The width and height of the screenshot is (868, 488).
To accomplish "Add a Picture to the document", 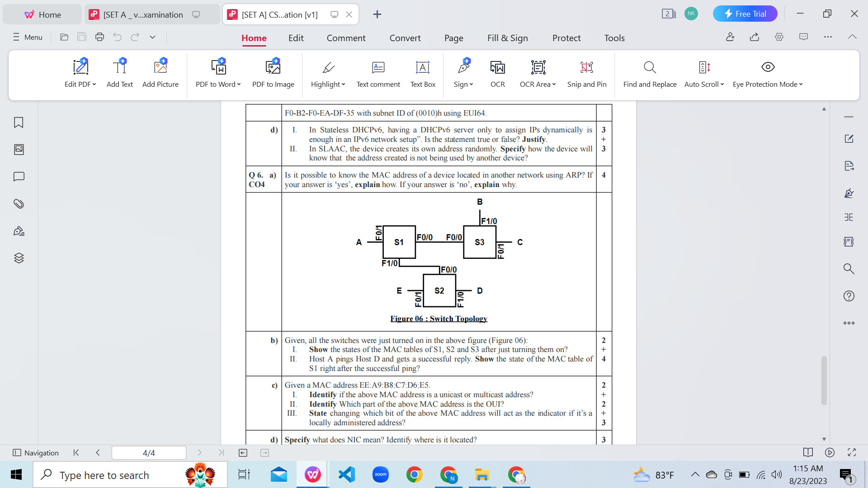I will tap(160, 72).
